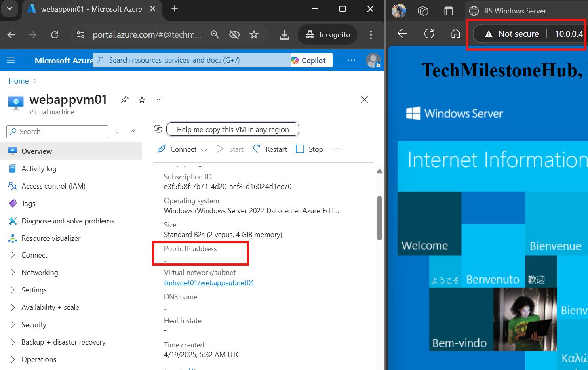Open more VM toolbar commands ellipsis
Image resolution: width=588 pixels, height=370 pixels.
pos(336,149)
